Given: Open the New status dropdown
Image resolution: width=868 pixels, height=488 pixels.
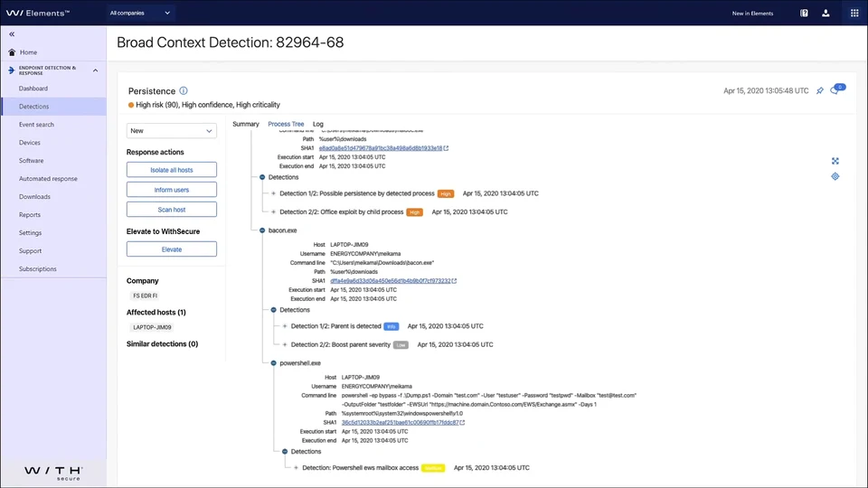Looking at the screenshot, I should pos(172,130).
